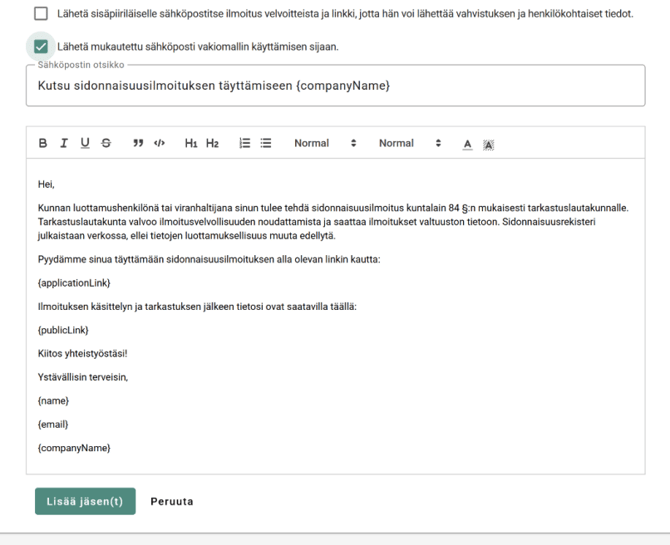Viewport: 670px width, 545px height.
Task: Cancel with the Peruuta button
Action: tap(172, 501)
